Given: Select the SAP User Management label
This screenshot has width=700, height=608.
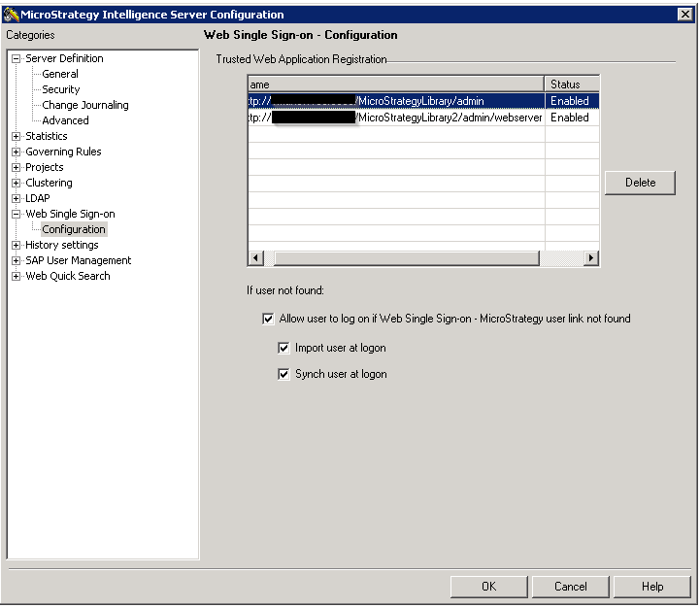Looking at the screenshot, I should 78,261.
